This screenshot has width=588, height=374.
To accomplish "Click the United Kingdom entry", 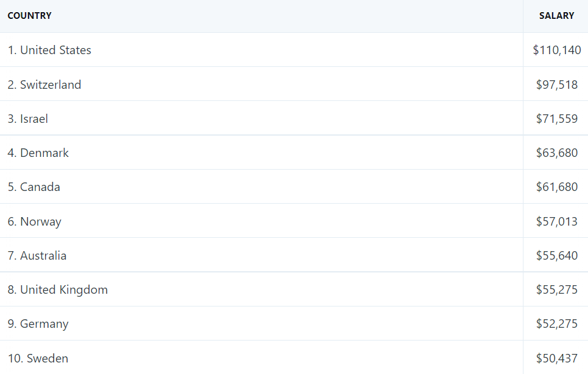I will (58, 289).
